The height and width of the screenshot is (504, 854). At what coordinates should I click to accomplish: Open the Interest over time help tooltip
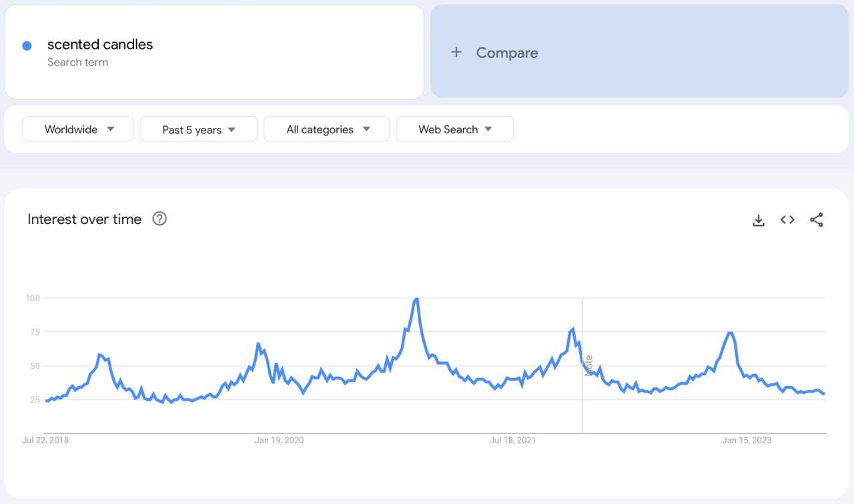pos(159,219)
